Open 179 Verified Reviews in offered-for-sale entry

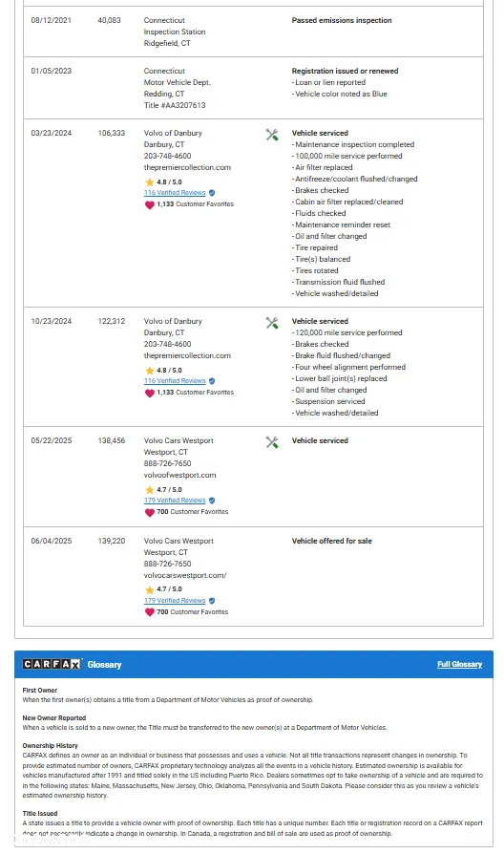tap(175, 600)
